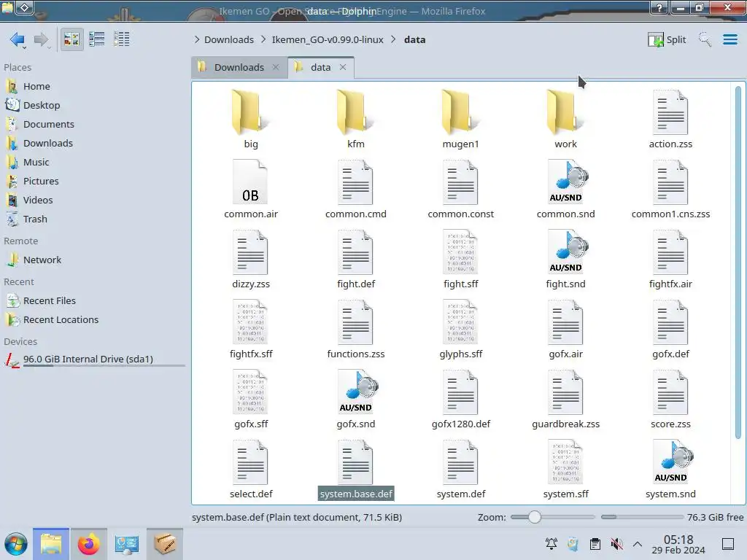Open Recent Locations entry
Image resolution: width=747 pixels, height=560 pixels.
(61, 320)
